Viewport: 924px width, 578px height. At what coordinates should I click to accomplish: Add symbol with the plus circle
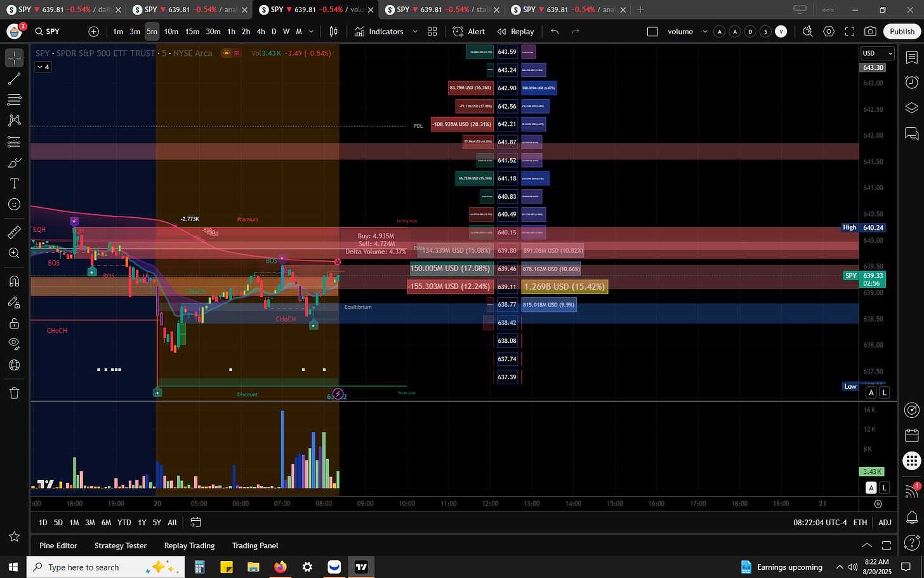(94, 31)
